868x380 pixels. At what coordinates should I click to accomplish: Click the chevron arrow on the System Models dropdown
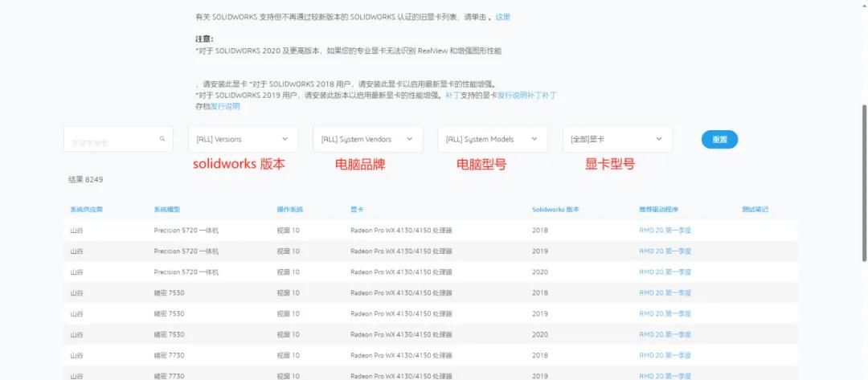[534, 139]
